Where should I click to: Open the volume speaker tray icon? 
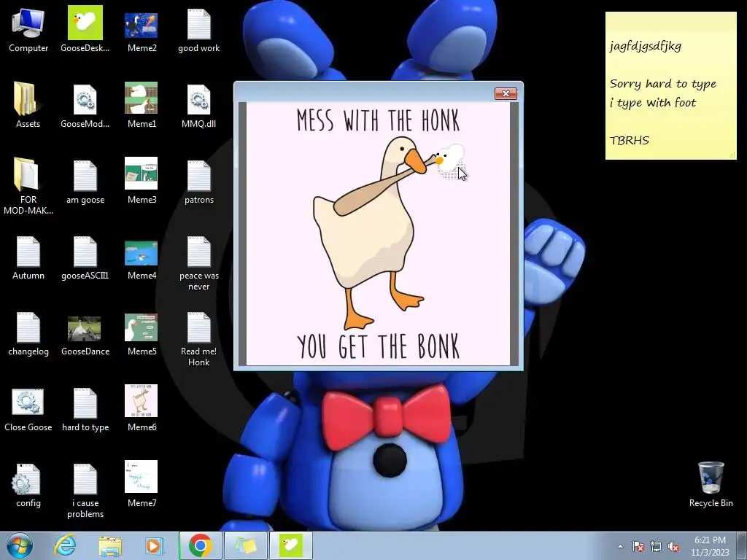coord(673,546)
